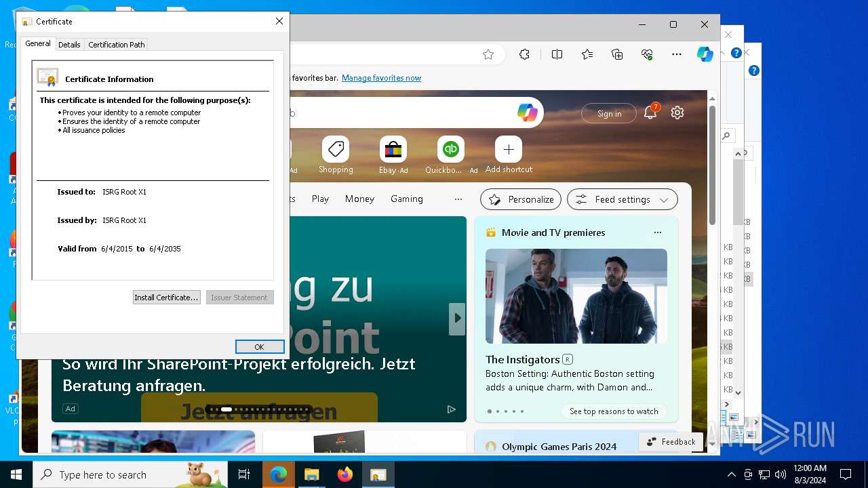Focus the taskbar search box
Viewport: 868px width, 488px height.
[x=130, y=474]
